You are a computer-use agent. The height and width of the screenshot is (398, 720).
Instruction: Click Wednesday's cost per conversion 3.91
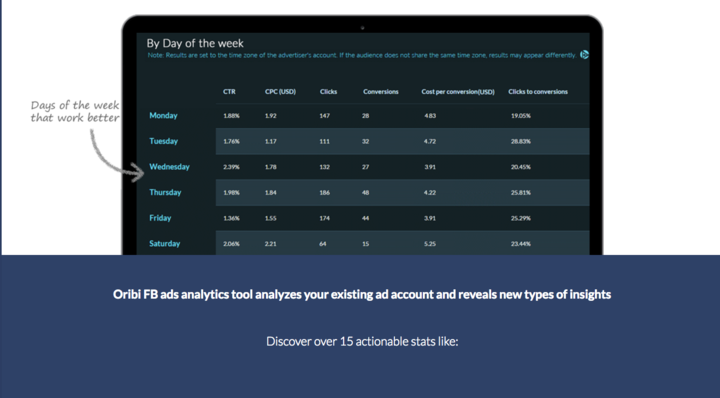click(x=430, y=167)
